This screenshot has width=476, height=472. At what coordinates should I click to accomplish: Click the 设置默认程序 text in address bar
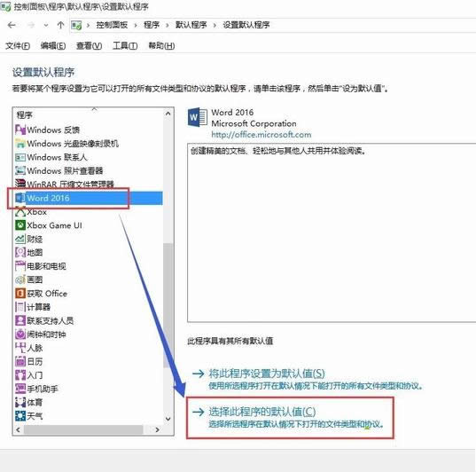(246, 25)
